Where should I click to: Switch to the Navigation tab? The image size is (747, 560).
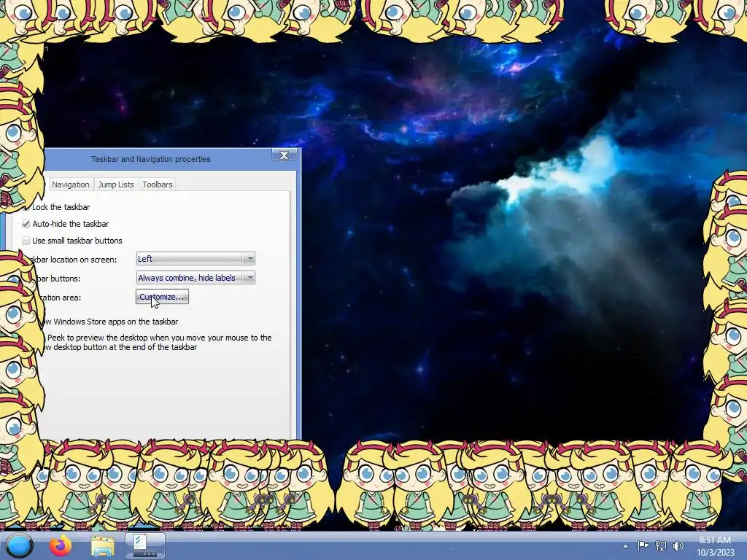coord(71,184)
